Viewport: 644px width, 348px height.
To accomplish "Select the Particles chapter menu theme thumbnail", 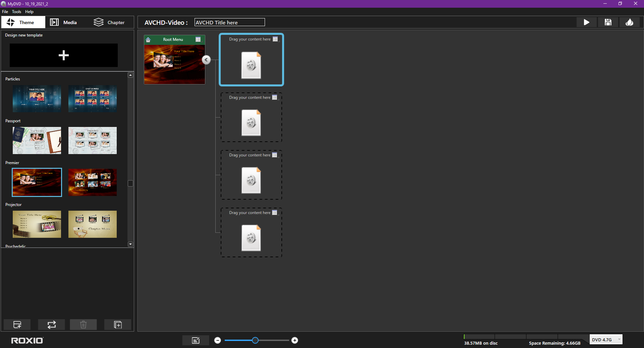I will pyautogui.click(x=93, y=98).
